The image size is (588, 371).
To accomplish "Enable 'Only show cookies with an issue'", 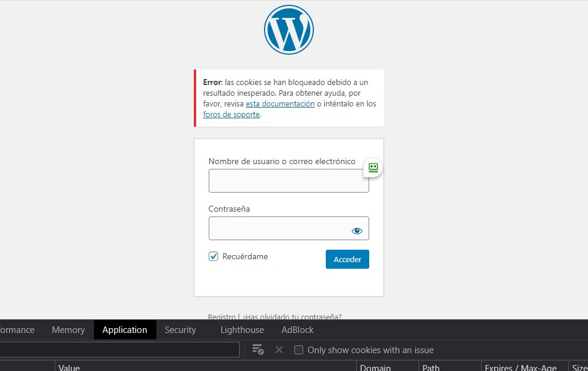I will click(298, 350).
